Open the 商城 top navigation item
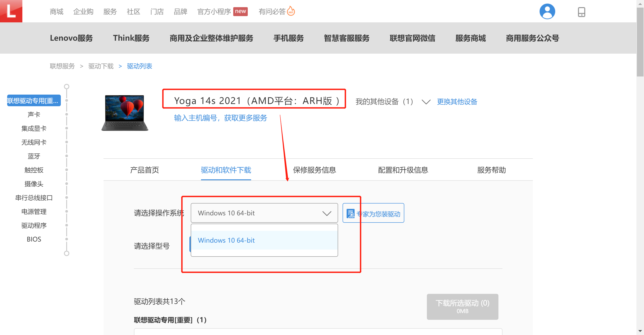The height and width of the screenshot is (335, 644). coord(57,11)
